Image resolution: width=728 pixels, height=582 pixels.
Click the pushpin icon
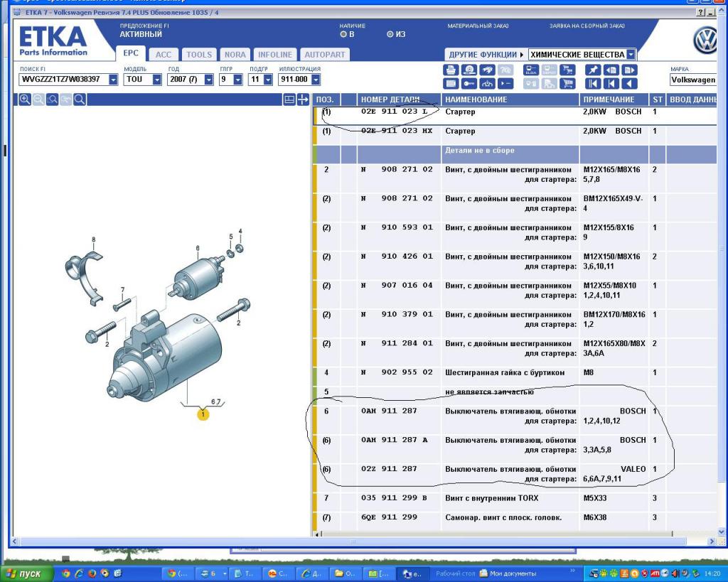[593, 70]
